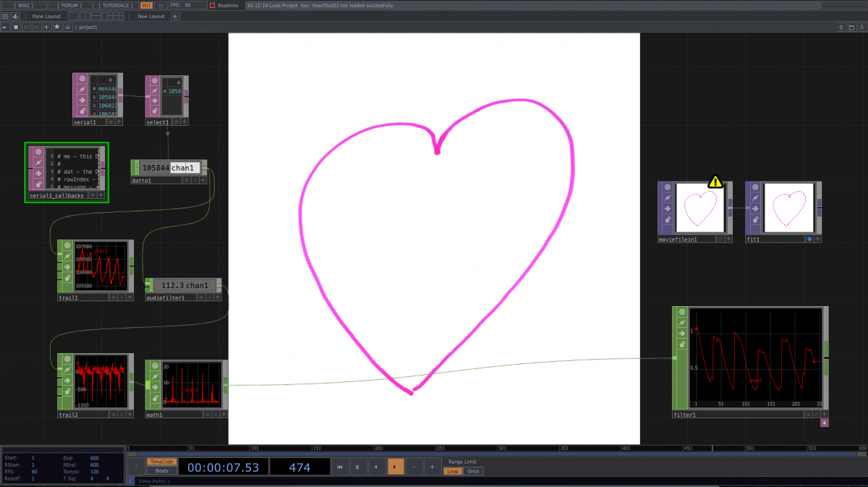Click the back navigation arrow in the path bar
868x487 pixels.
tap(27, 27)
